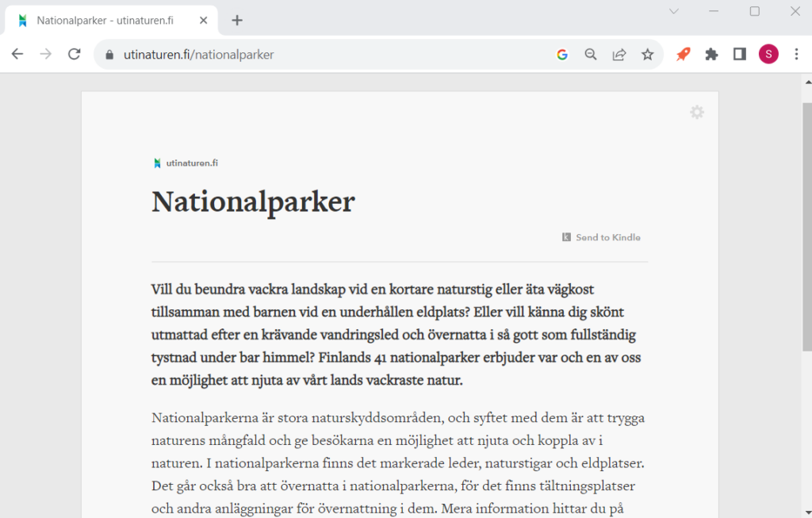812x518 pixels.
Task: Click the bold paragraph starting 'Vill du beundra'
Action: pyautogui.click(x=396, y=335)
